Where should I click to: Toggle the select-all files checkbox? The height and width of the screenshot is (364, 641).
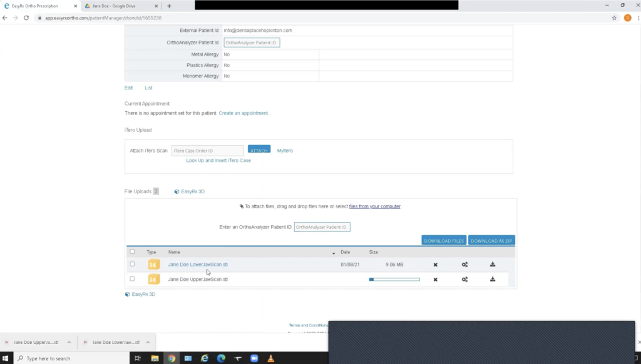pos(132,252)
